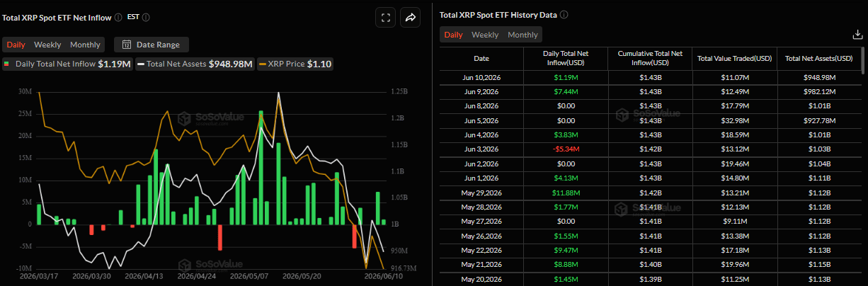Screen dimensions: 868x286
Task: Click the $927.78M net assets cell
Action: click(x=818, y=120)
